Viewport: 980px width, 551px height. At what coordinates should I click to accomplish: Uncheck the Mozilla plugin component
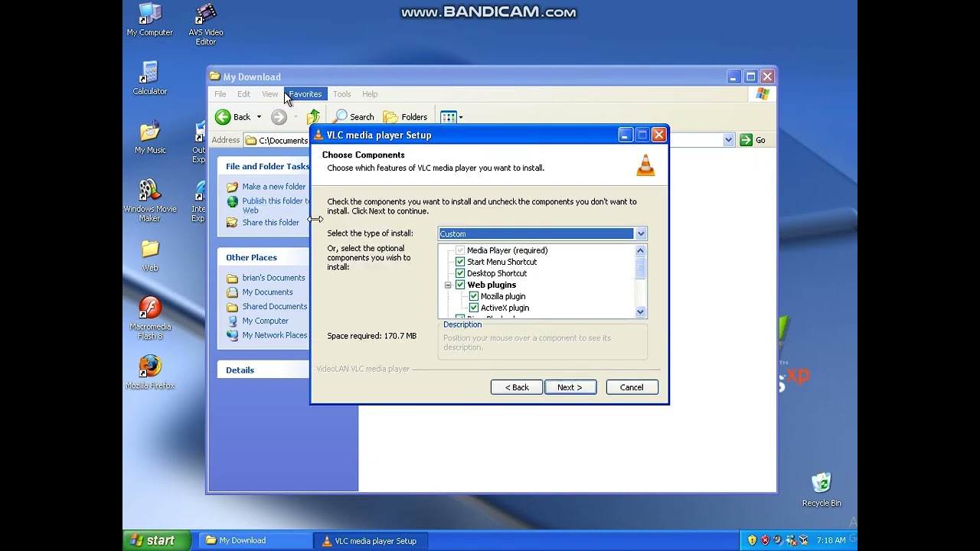(474, 296)
